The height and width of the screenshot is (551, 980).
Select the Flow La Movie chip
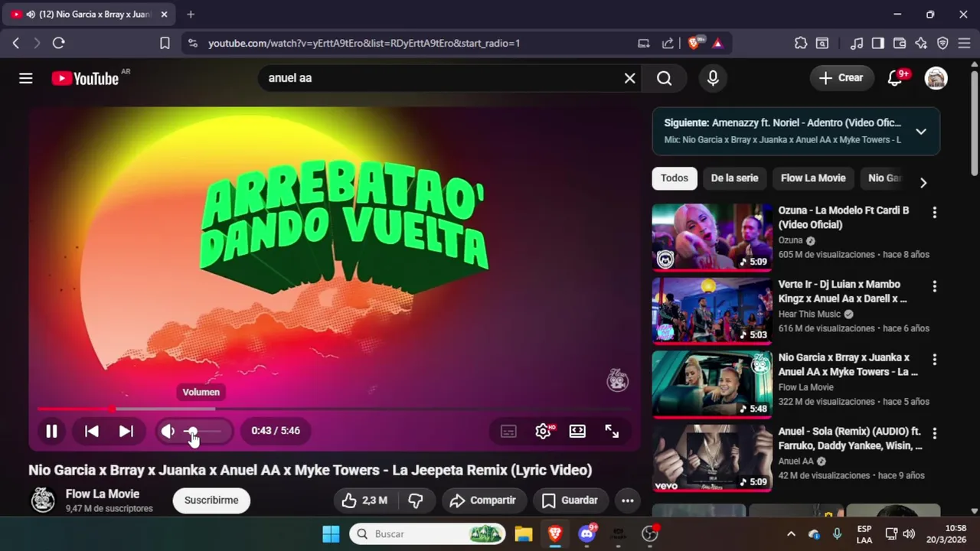[813, 178]
